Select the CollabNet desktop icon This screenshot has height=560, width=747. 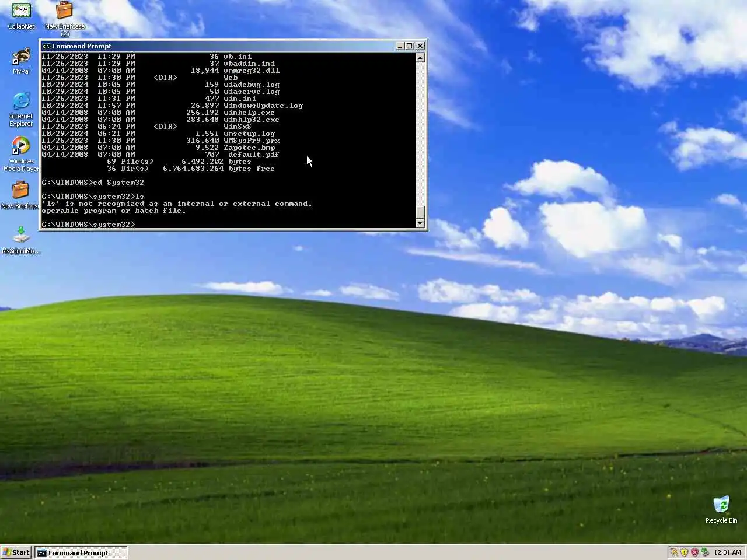point(21,16)
